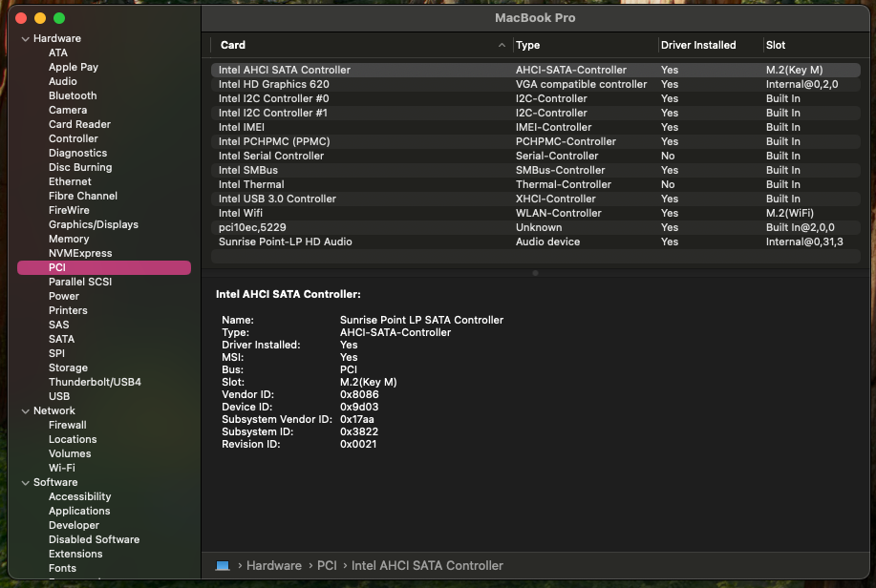Click Hardware in the bottom path bar
Viewport: 876px width, 588px height.
[x=274, y=566]
